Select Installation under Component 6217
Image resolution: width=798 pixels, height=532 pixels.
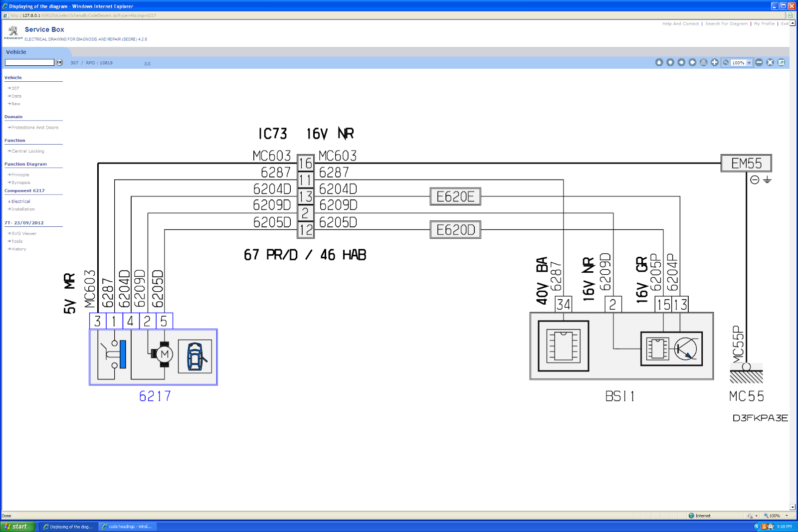(x=23, y=209)
